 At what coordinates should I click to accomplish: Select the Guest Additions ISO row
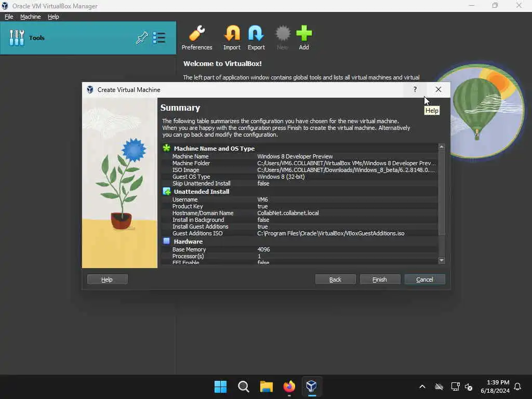[x=300, y=233]
